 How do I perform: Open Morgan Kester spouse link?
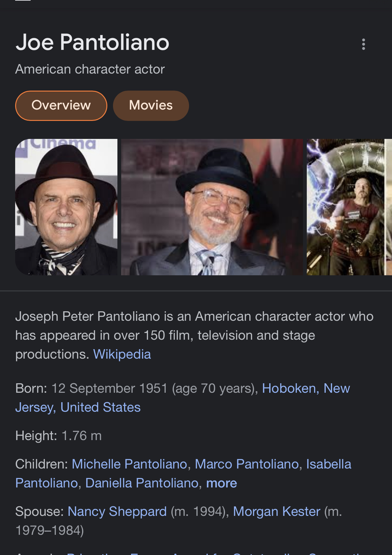click(x=277, y=511)
